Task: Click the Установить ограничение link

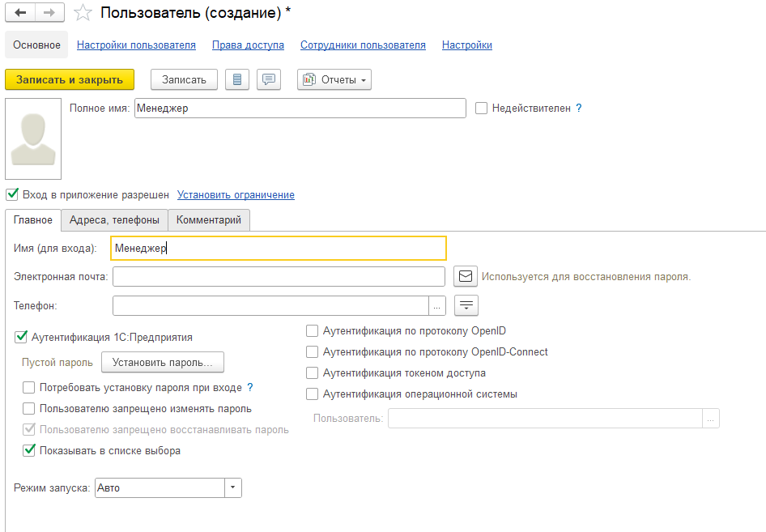Action: click(236, 195)
